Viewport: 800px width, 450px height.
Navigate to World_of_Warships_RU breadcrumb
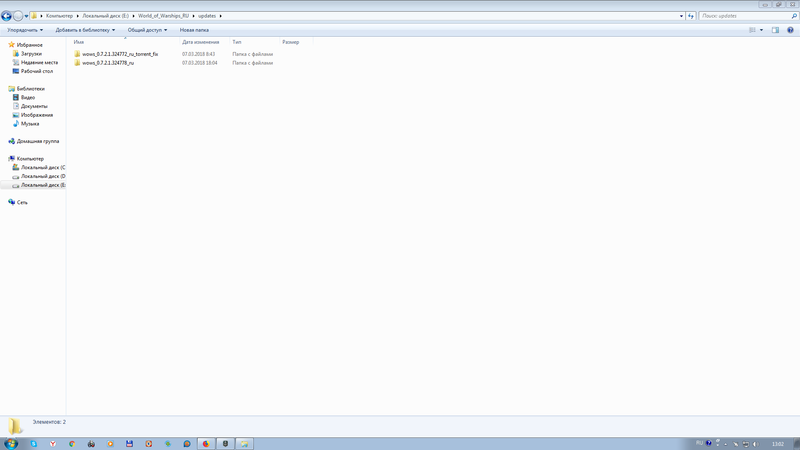click(163, 16)
